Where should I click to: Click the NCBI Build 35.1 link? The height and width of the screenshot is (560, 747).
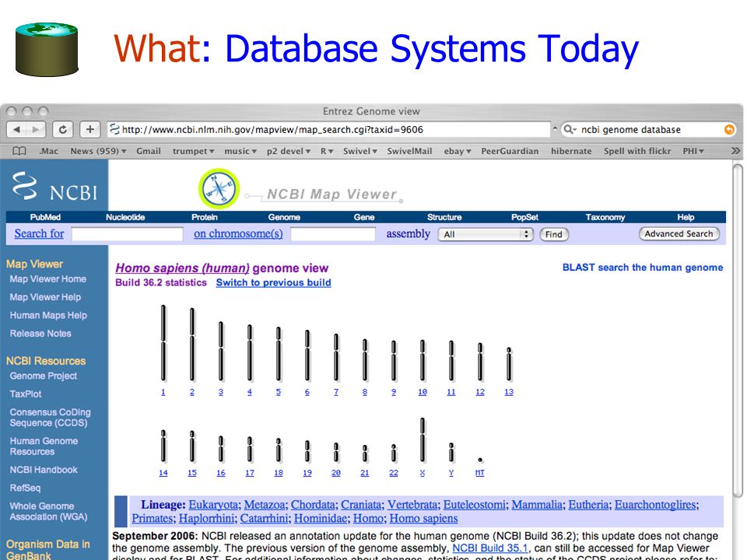click(489, 548)
